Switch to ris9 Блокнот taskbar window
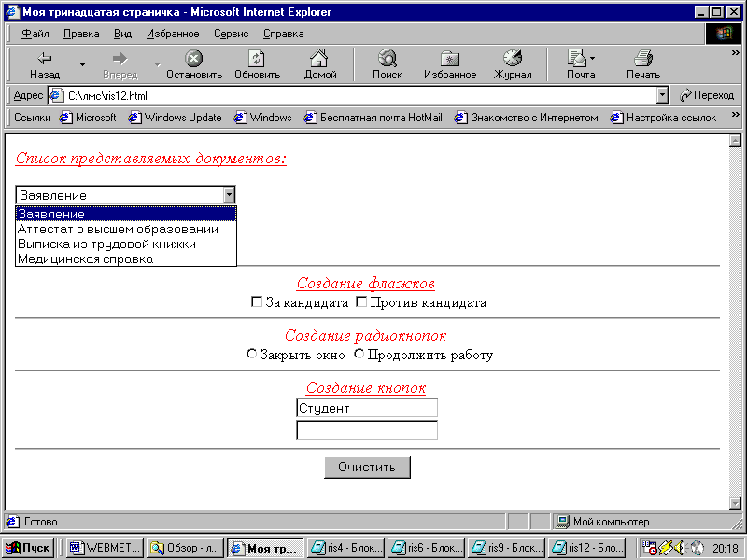Image resolution: width=747 pixels, height=560 pixels. [x=506, y=548]
